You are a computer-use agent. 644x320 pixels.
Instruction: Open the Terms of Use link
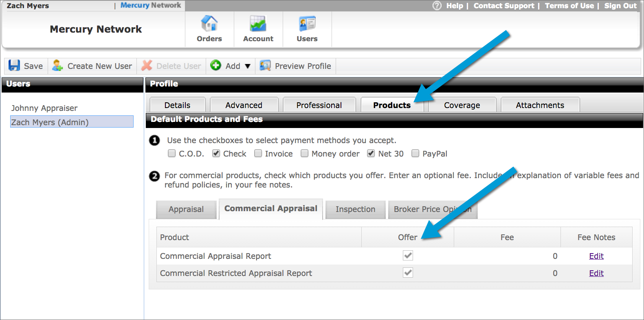point(569,6)
